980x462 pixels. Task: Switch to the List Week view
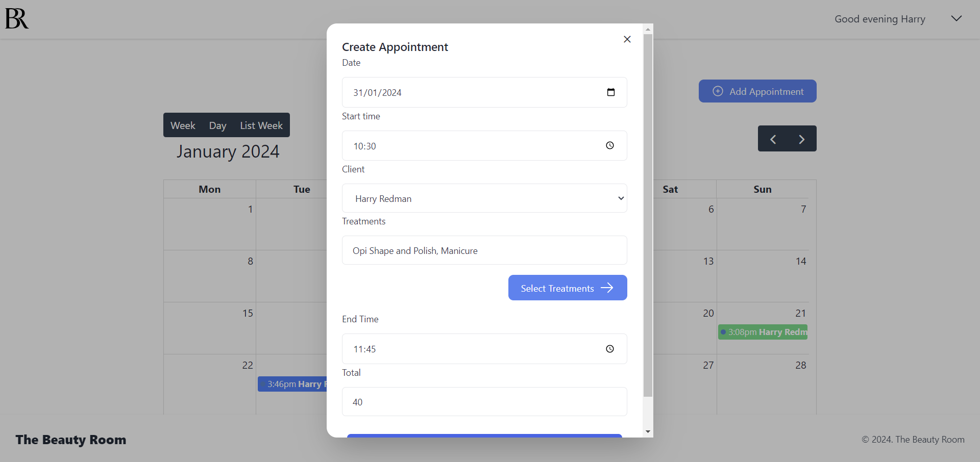tap(261, 125)
